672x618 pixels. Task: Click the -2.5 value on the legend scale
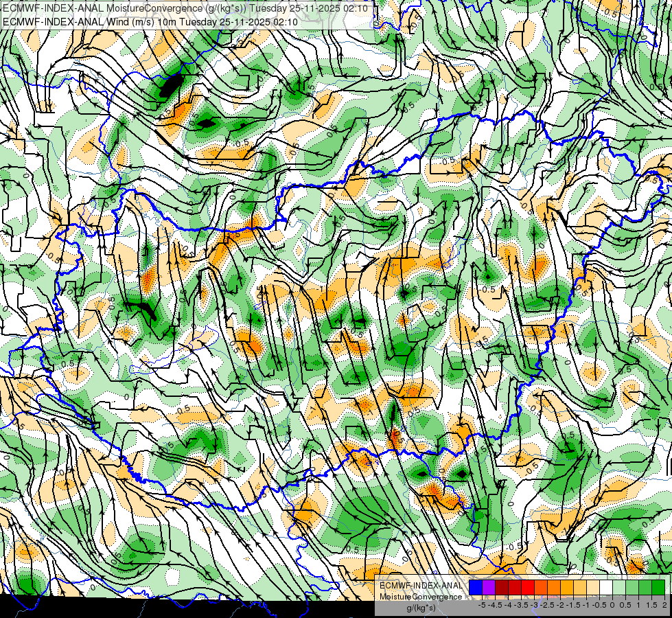[547, 605]
